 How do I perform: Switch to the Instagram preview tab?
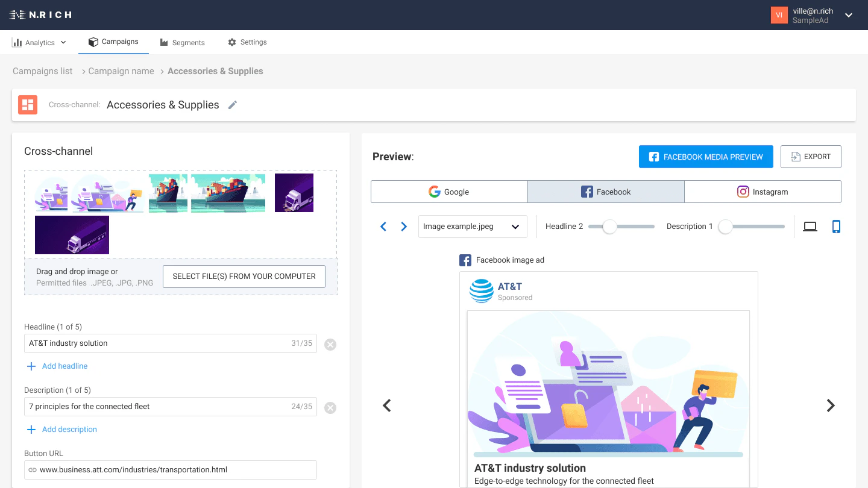[763, 192]
